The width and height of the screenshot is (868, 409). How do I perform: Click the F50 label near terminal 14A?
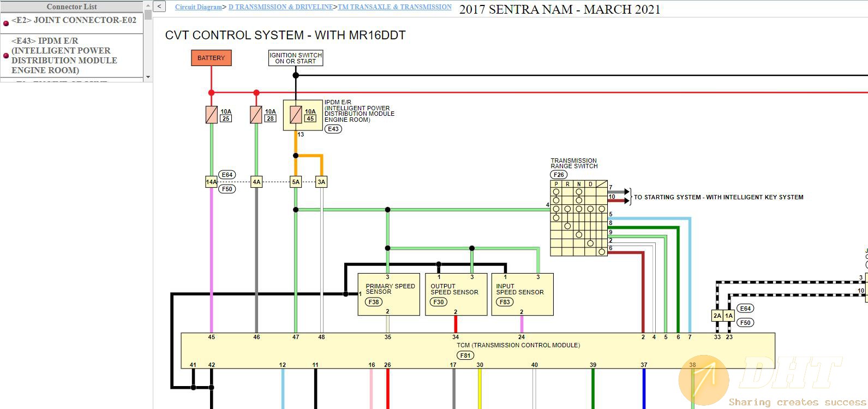[227, 189]
